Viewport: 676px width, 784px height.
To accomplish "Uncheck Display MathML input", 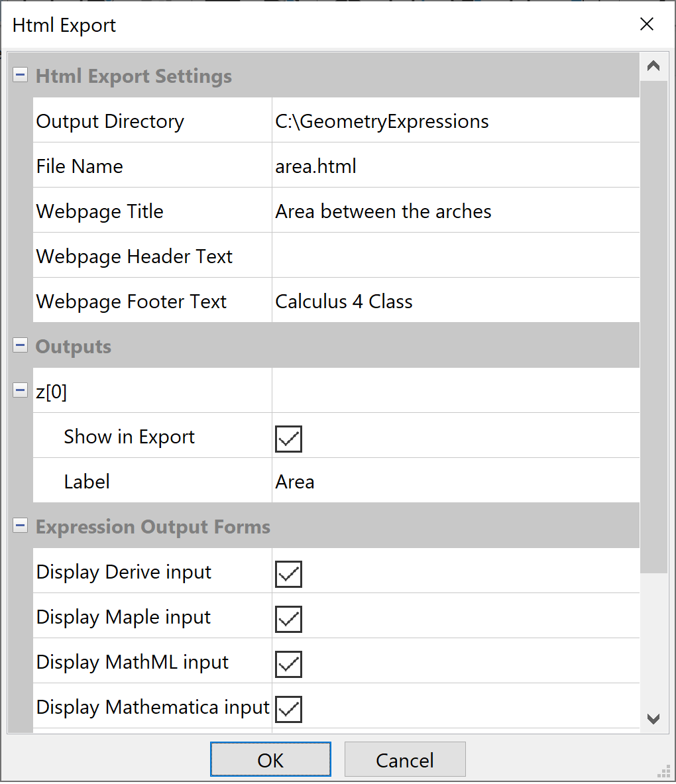I will pos(288,663).
